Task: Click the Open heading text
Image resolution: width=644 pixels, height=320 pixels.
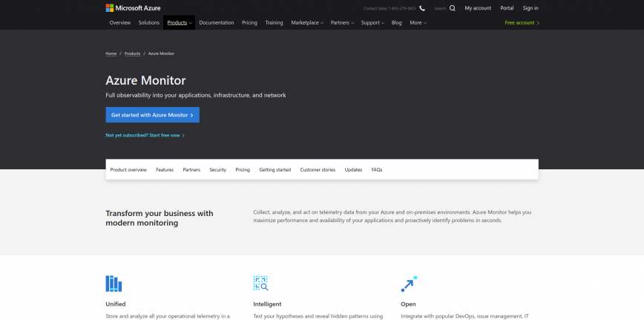Action: tap(408, 304)
